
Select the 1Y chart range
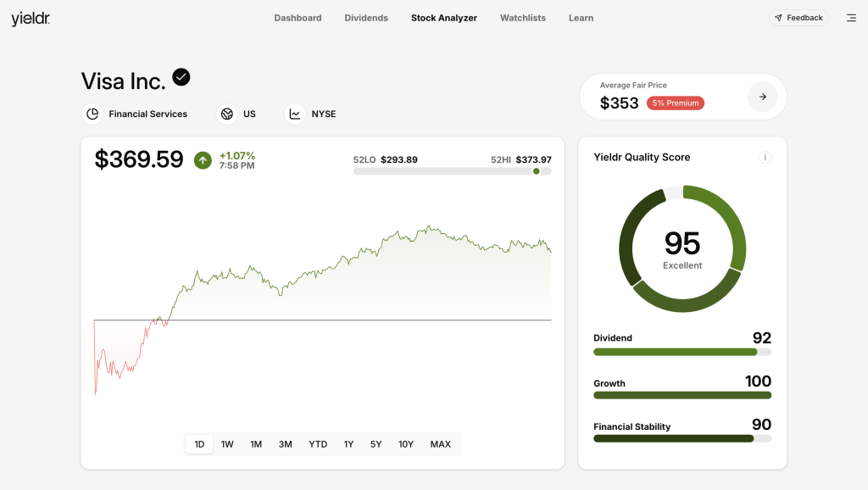click(348, 444)
